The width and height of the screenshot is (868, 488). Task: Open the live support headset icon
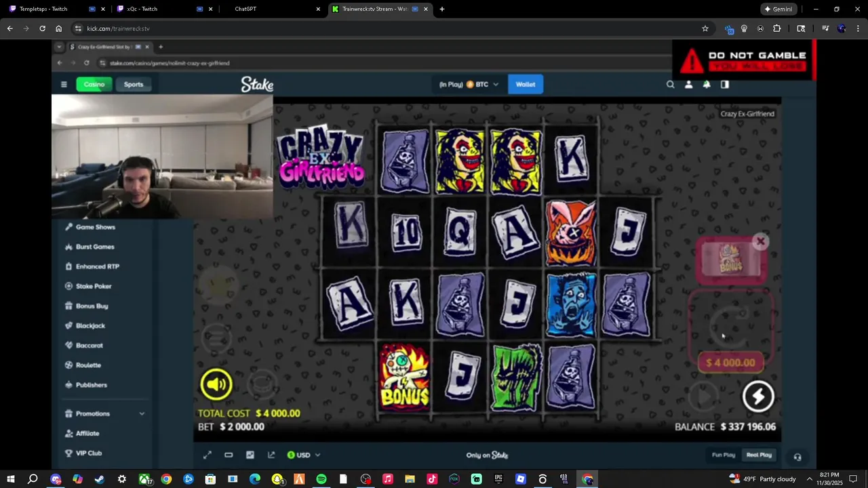tap(797, 457)
